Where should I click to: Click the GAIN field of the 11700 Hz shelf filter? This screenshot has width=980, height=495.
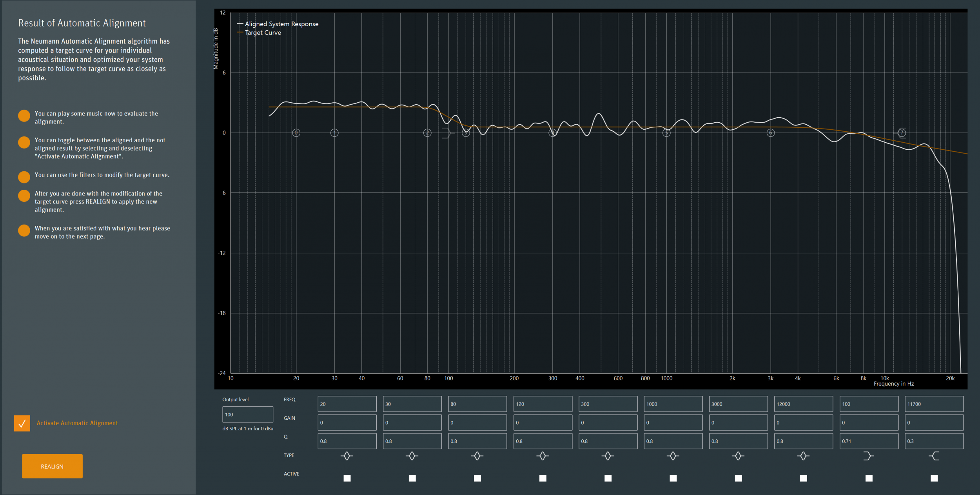click(x=934, y=422)
